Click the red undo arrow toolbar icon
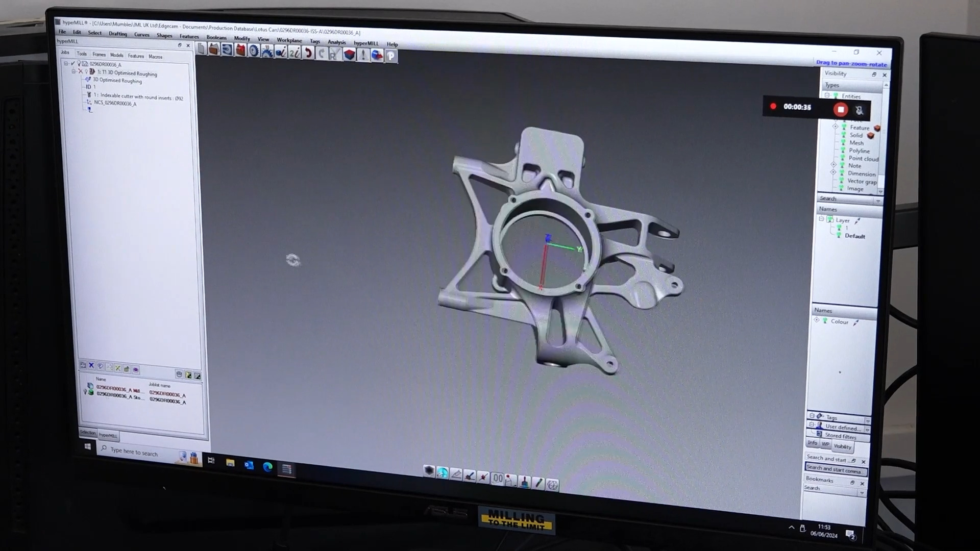 tap(308, 53)
